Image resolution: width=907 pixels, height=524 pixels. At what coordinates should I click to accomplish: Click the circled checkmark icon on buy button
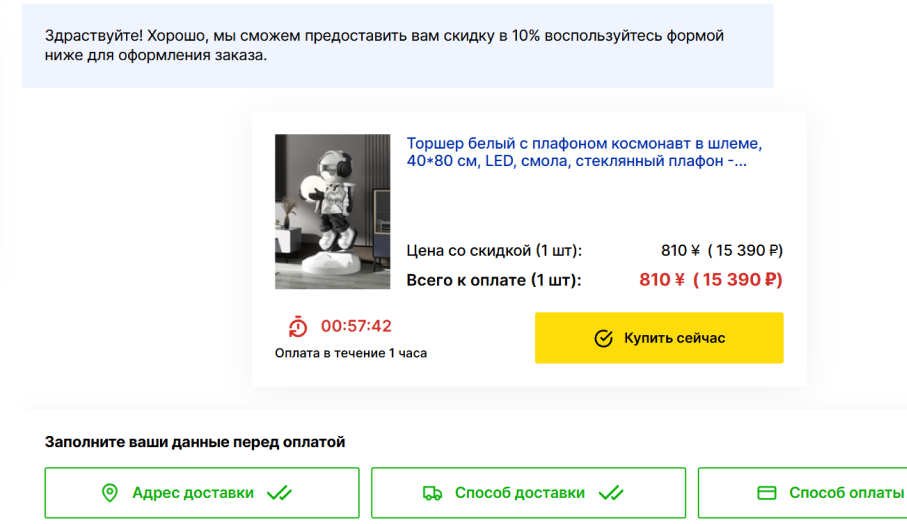click(x=603, y=338)
